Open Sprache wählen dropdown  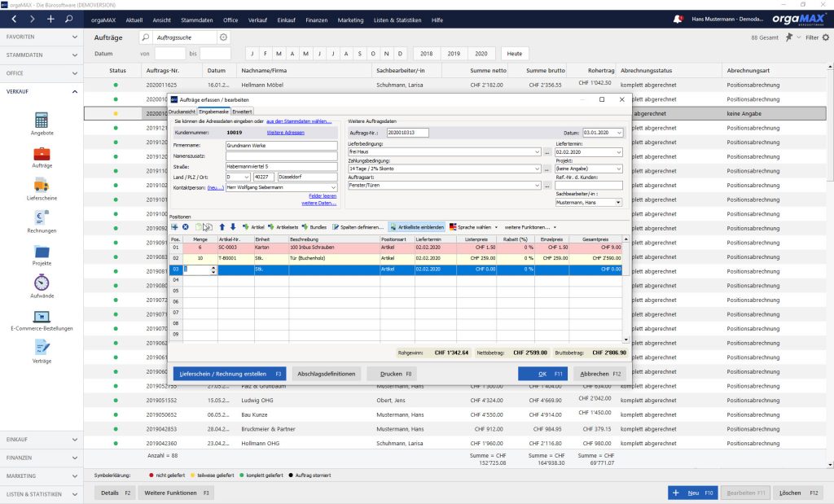473,227
